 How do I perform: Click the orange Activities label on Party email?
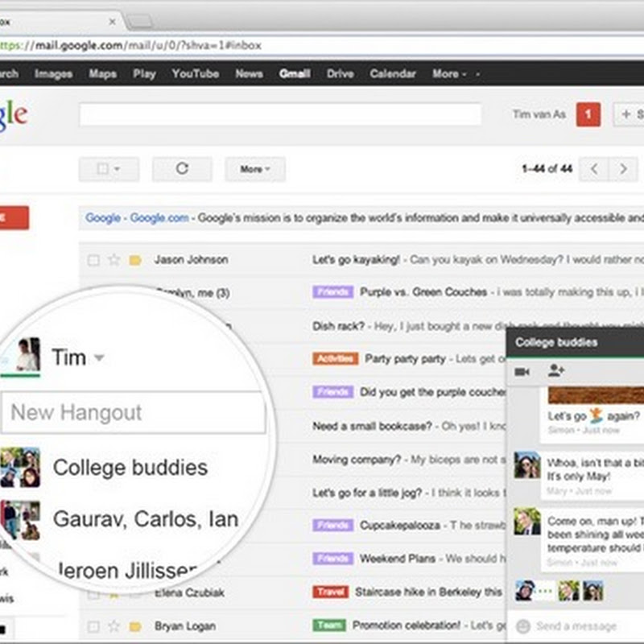[x=335, y=359]
